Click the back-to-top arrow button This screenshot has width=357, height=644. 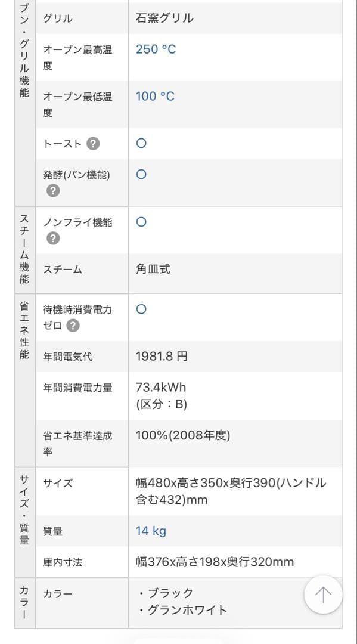click(322, 595)
